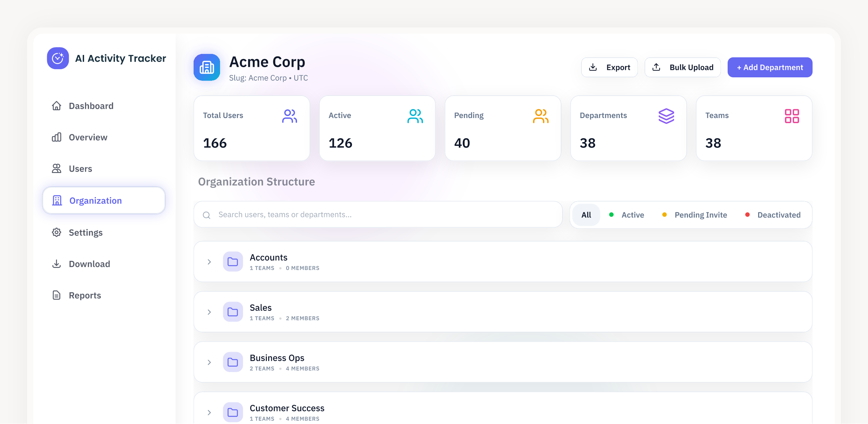Switch to the All filter tab

pyautogui.click(x=586, y=215)
